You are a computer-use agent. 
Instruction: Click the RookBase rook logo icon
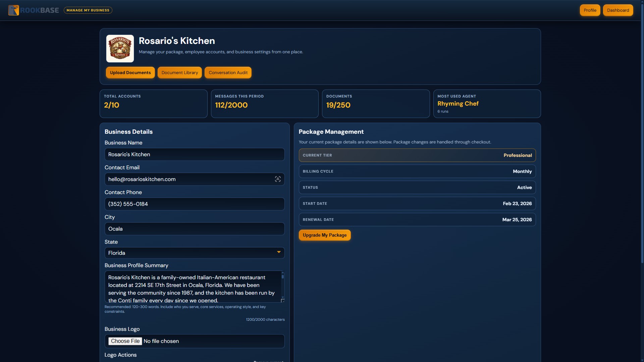coord(13,10)
